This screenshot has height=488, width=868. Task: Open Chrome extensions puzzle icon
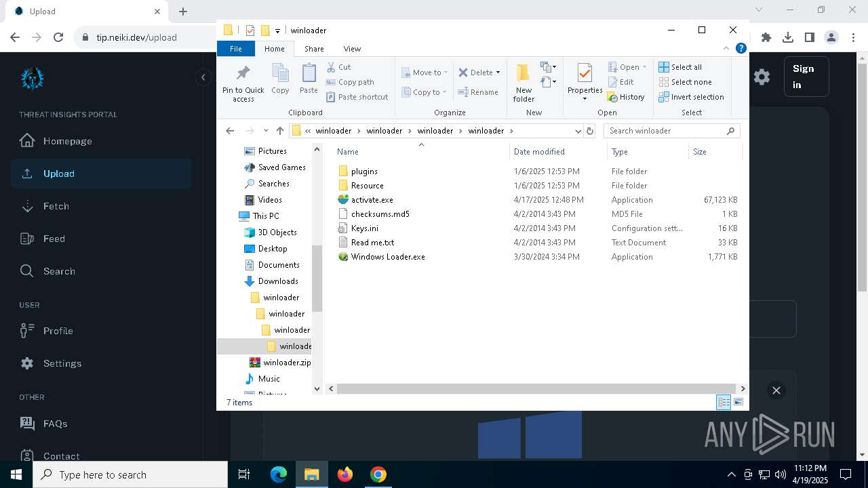coord(766,37)
